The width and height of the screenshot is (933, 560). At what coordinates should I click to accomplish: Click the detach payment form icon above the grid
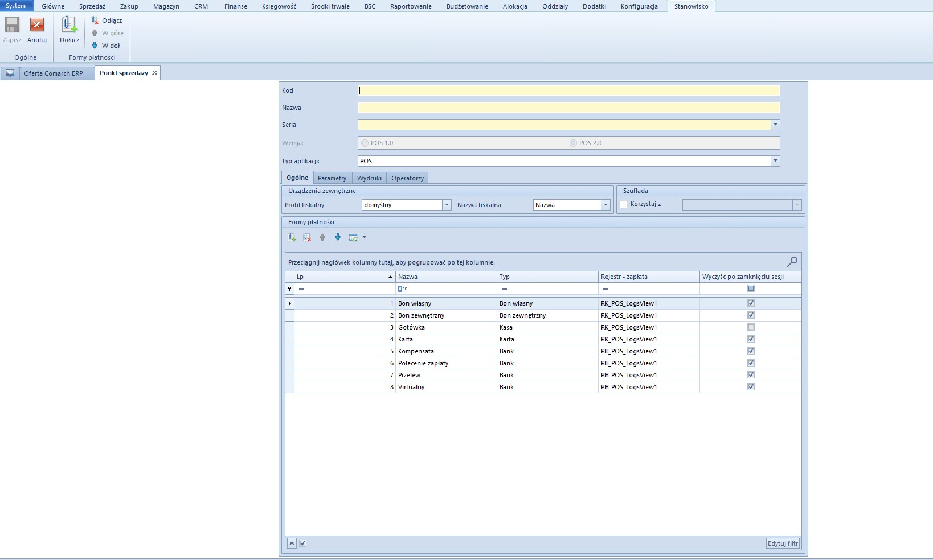click(307, 237)
